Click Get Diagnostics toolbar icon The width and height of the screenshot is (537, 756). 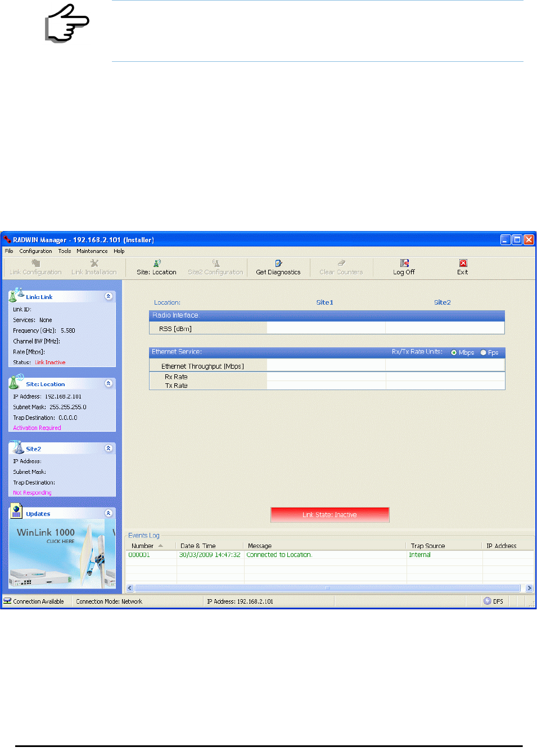278,262
